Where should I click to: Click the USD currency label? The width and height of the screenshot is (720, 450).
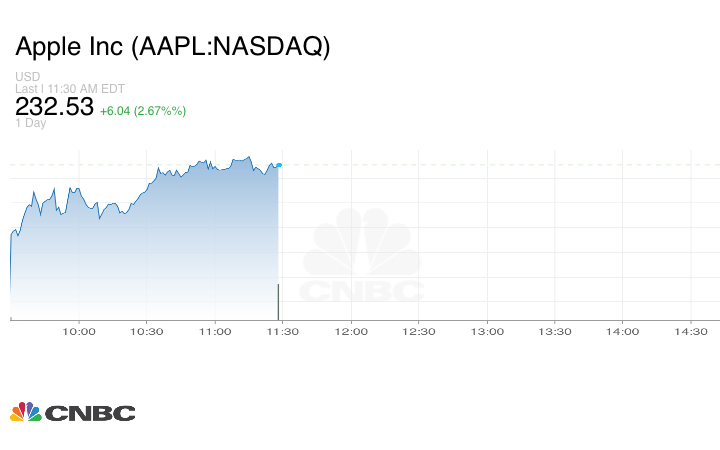pyautogui.click(x=27, y=77)
